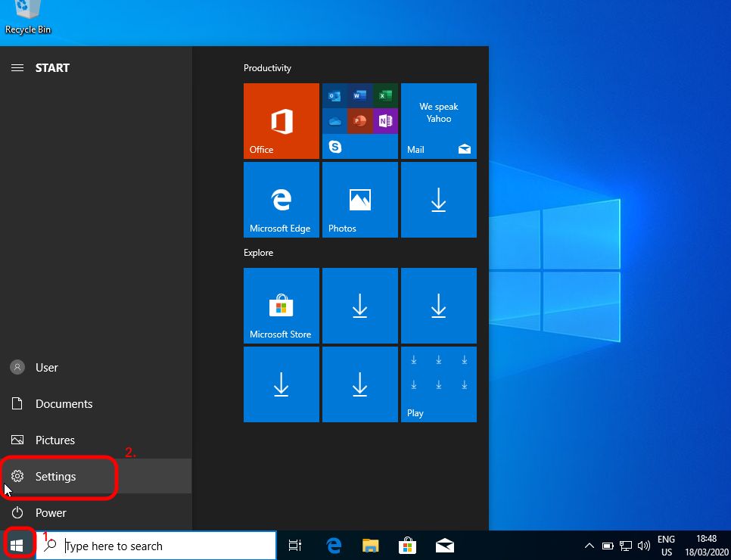Open File Explorer from taskbar
Image resolution: width=731 pixels, height=560 pixels.
coord(370,546)
